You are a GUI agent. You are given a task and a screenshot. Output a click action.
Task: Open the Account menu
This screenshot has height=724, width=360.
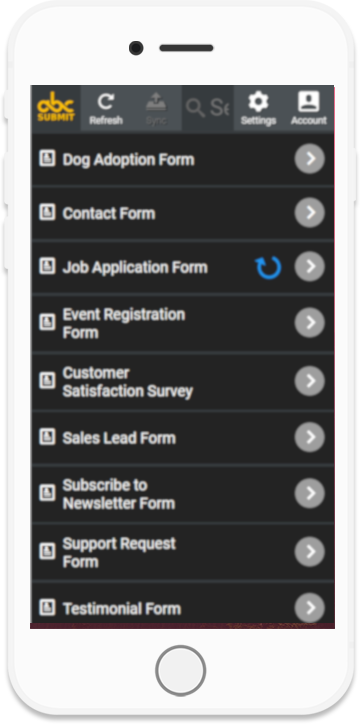pos(309,109)
